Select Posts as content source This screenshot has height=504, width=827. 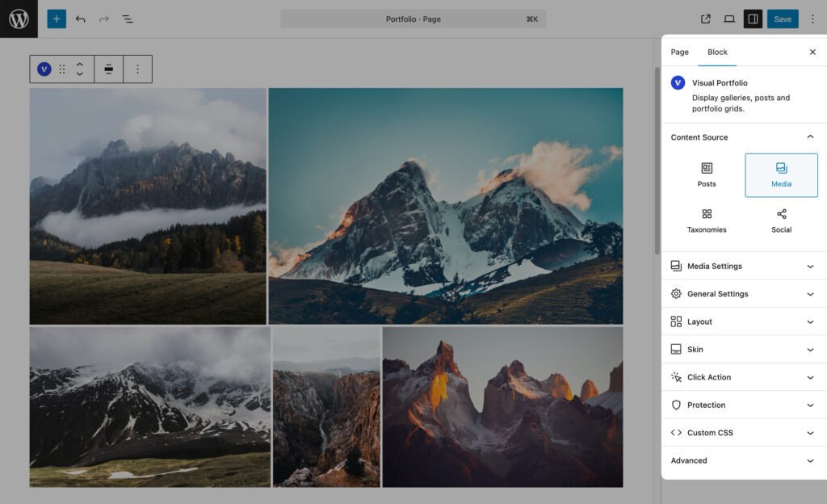(707, 174)
